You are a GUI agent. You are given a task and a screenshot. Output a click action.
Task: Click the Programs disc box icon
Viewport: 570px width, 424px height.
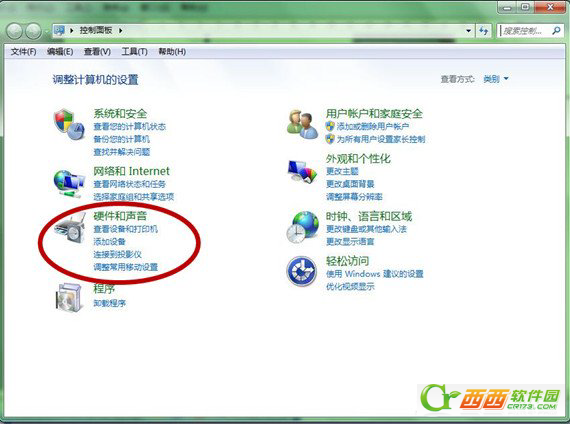tap(68, 297)
